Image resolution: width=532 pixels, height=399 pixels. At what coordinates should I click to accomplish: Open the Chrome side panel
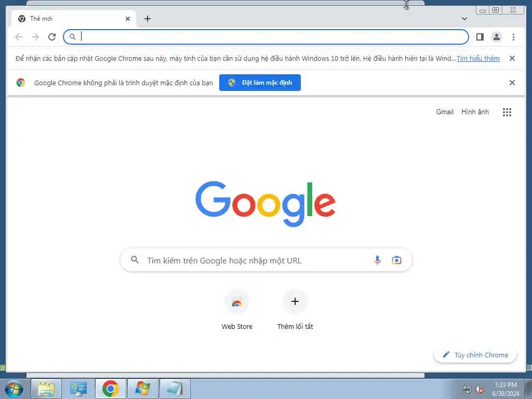480,37
